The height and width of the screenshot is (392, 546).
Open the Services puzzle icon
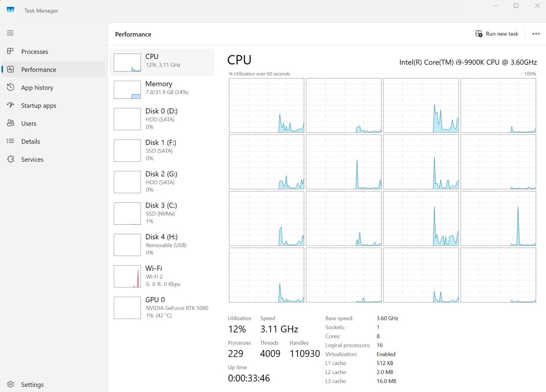click(11, 159)
